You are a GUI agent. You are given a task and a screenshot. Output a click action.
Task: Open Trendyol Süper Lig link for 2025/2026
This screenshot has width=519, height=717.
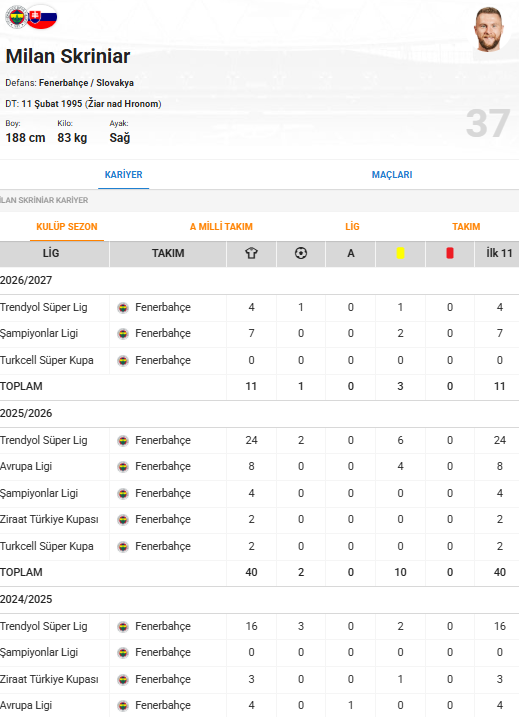(x=43, y=440)
